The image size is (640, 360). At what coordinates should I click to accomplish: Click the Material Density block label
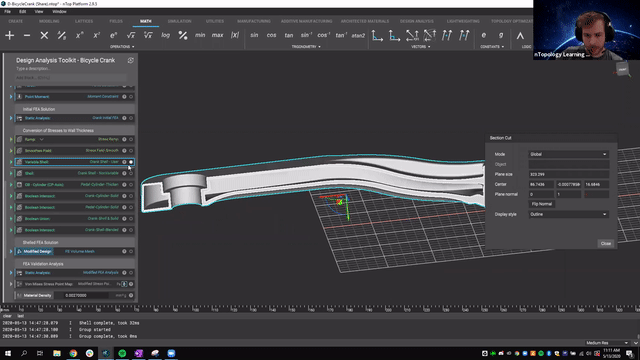37,296
